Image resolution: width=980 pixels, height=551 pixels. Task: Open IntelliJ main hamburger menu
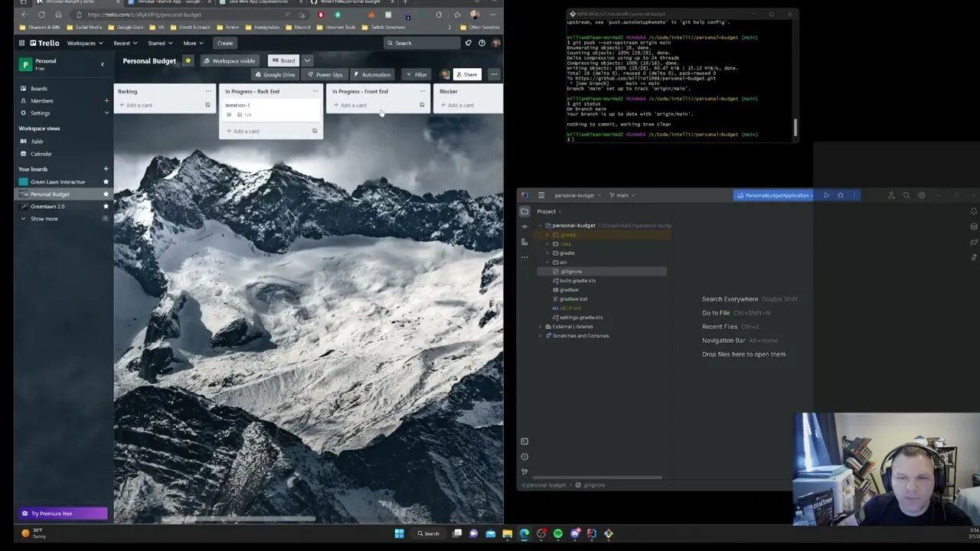coord(541,195)
